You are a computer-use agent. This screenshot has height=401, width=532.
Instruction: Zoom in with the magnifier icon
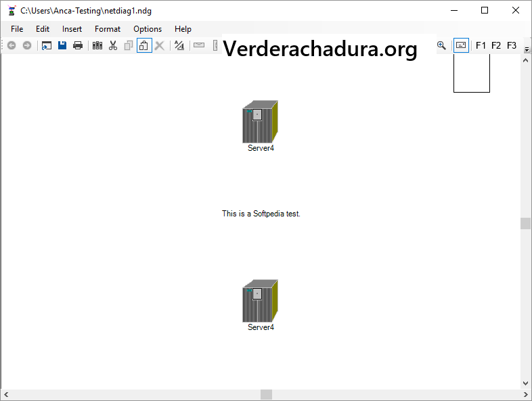pyautogui.click(x=441, y=45)
